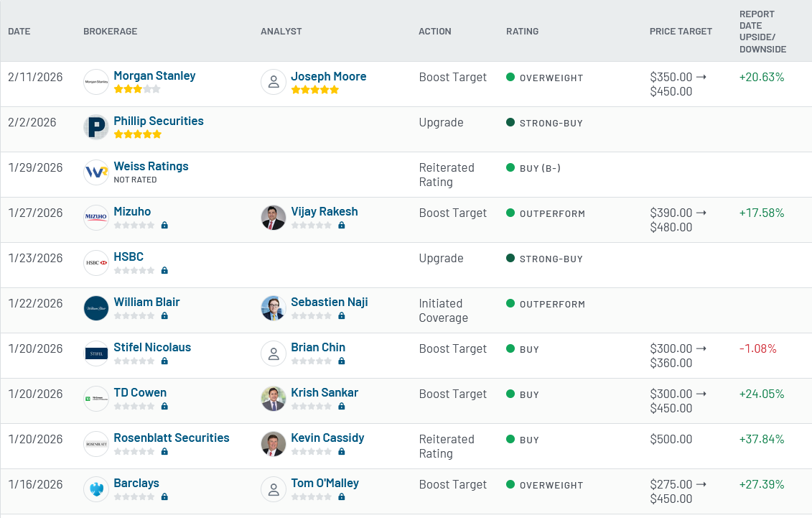Open the William Blair link
Image resolution: width=812 pixels, height=518 pixels.
146,302
